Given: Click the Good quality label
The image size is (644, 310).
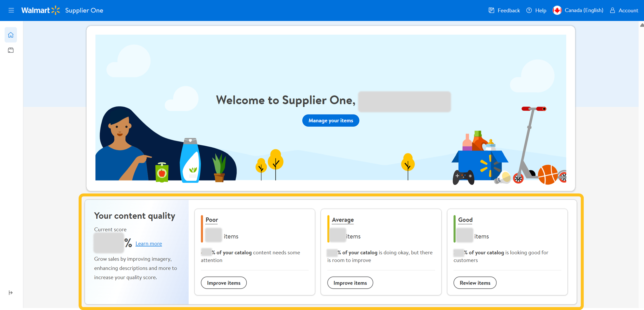Looking at the screenshot, I should (465, 220).
